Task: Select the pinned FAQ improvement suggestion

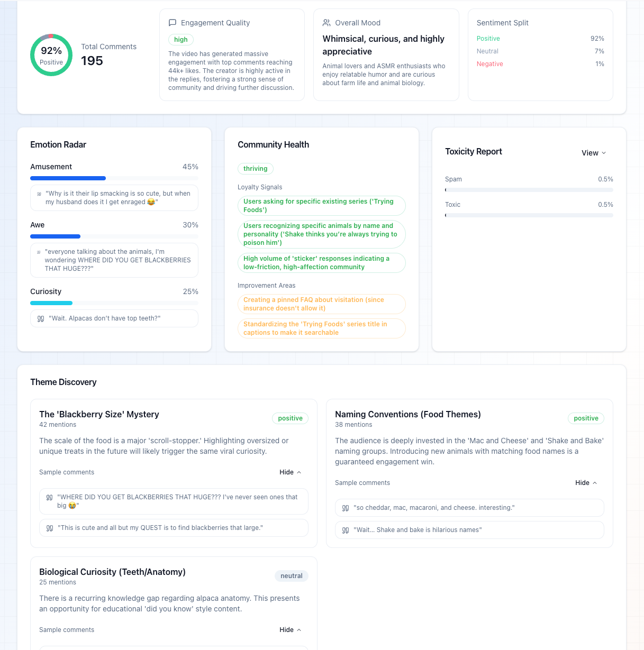Action: (321, 304)
